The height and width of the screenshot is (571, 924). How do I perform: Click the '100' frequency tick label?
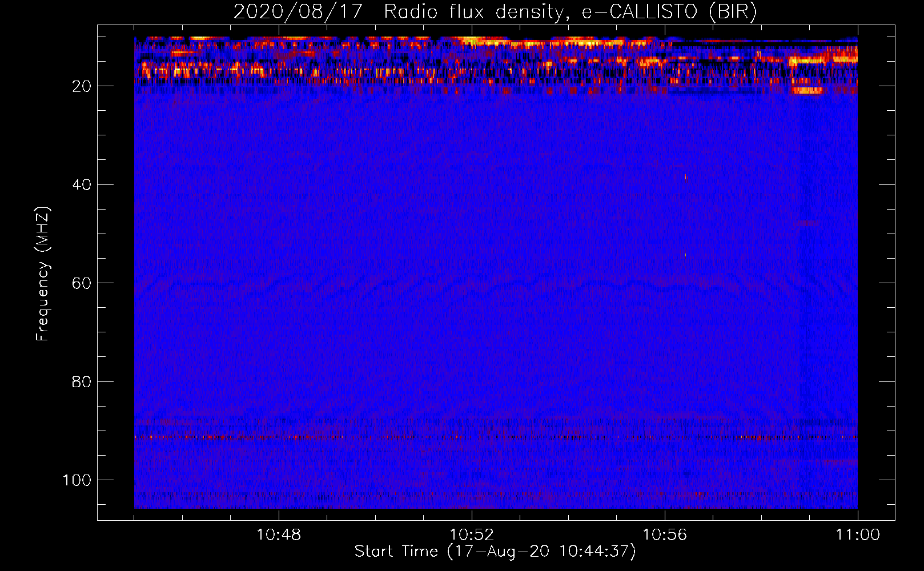click(77, 480)
